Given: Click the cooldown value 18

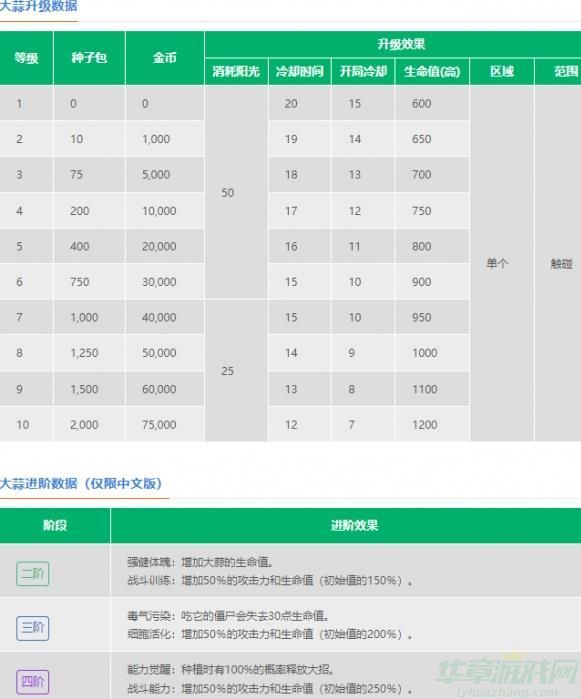Looking at the screenshot, I should (291, 174).
